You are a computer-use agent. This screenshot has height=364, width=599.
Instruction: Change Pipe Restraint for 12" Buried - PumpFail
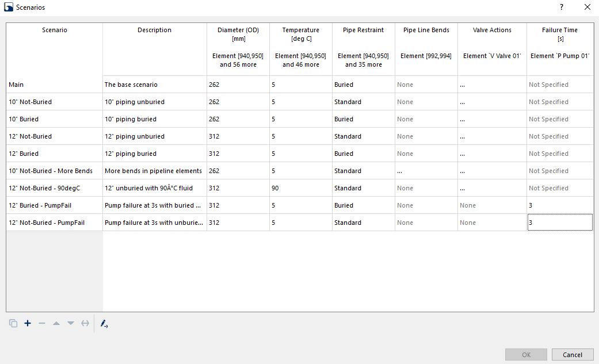(363, 205)
